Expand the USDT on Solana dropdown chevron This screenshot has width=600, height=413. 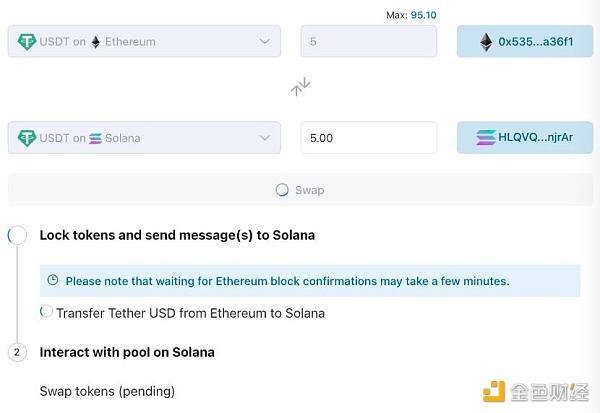click(264, 138)
